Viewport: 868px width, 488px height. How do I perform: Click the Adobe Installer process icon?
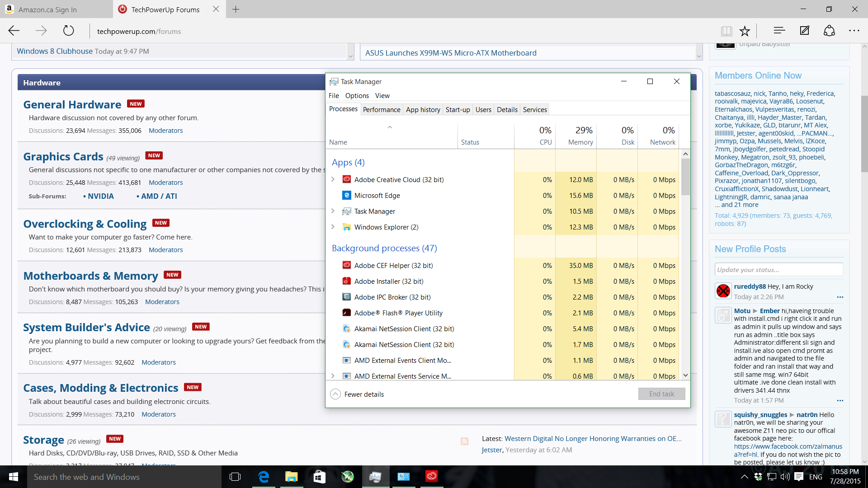(x=347, y=281)
